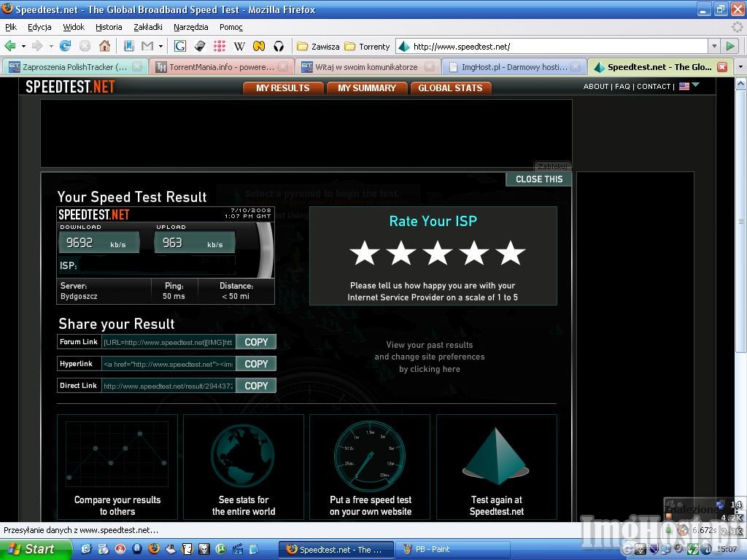Open the Gmail icon dropdown arrow
The height and width of the screenshot is (560, 747).
[x=161, y=46]
